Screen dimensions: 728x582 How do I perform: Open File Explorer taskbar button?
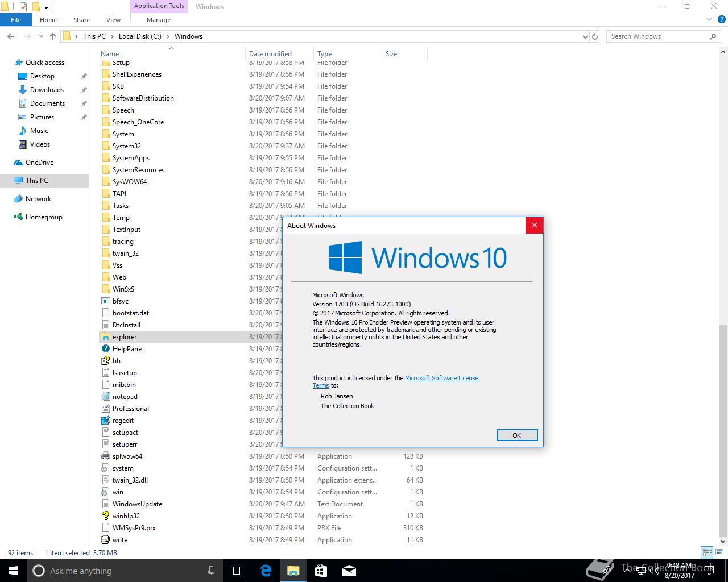[293, 571]
